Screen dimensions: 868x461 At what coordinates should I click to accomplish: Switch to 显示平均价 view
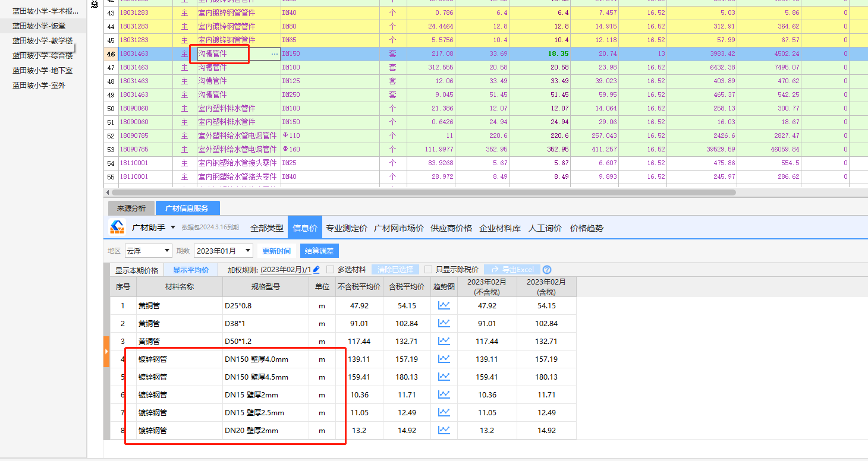(191, 270)
